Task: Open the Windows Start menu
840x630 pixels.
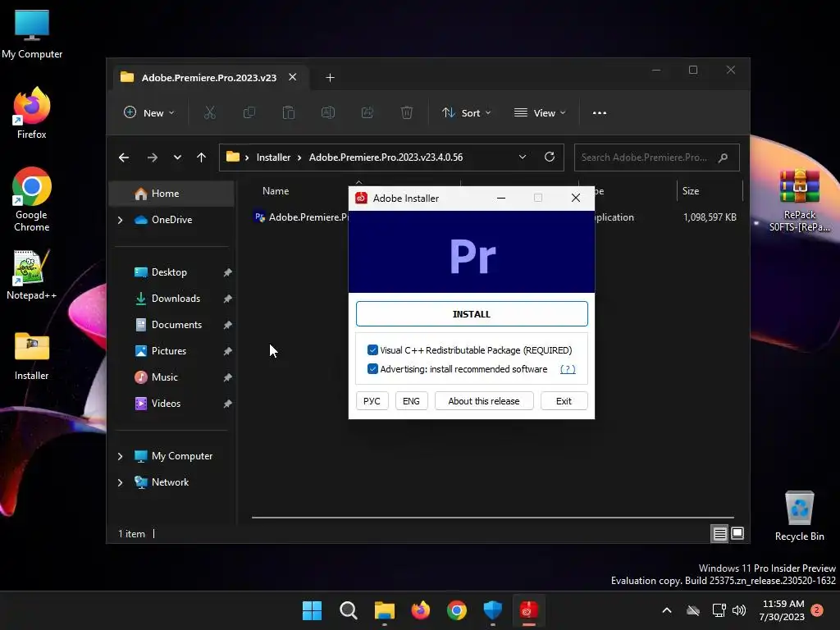Action: tap(312, 610)
